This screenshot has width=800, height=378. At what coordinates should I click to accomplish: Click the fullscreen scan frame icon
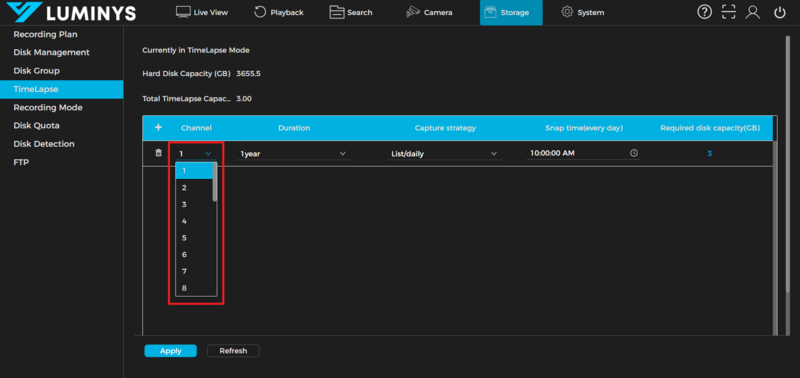point(729,12)
